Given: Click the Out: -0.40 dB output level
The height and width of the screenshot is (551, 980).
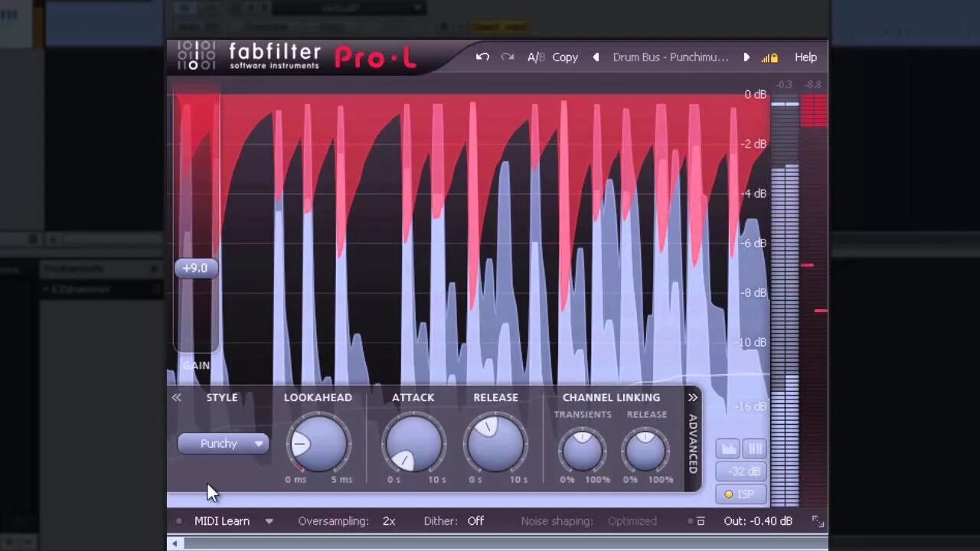Looking at the screenshot, I should pos(758,521).
